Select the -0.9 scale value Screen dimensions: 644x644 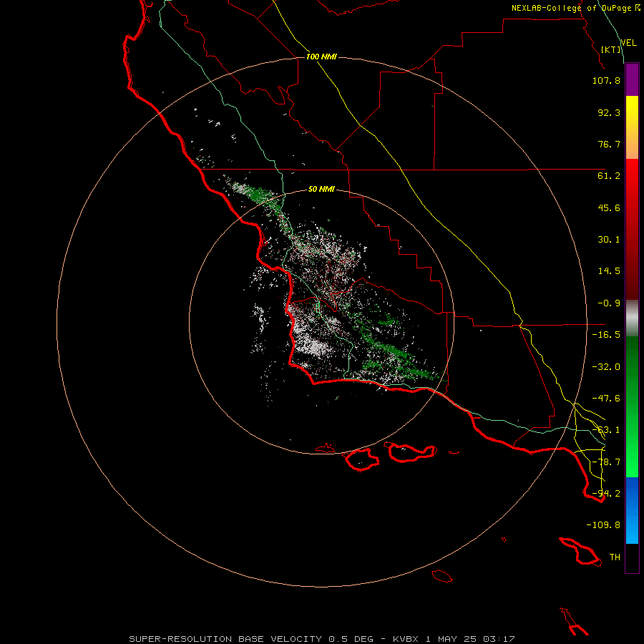[609, 303]
